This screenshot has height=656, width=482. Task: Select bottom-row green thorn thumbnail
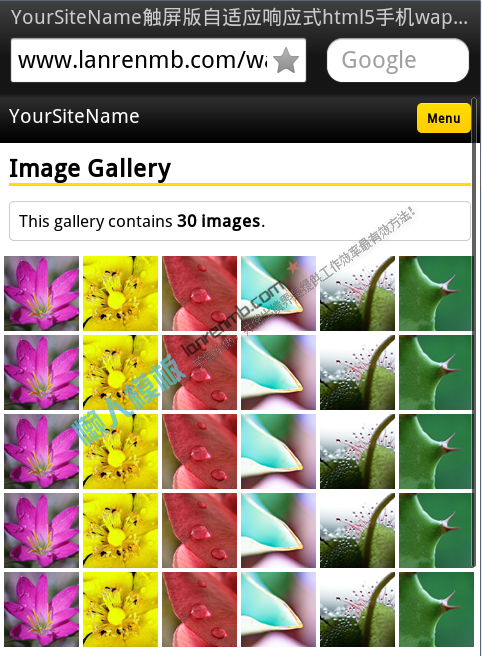436,610
